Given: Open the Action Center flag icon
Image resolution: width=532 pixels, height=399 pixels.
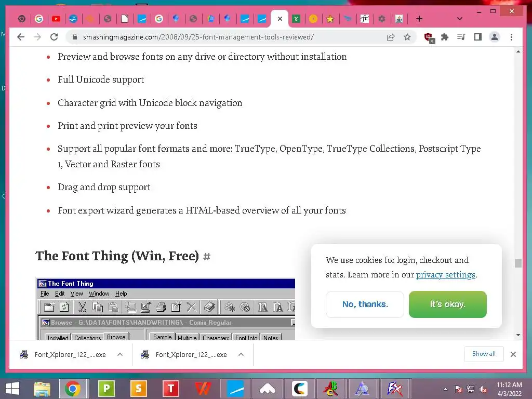Looking at the screenshot, I should point(458,390).
